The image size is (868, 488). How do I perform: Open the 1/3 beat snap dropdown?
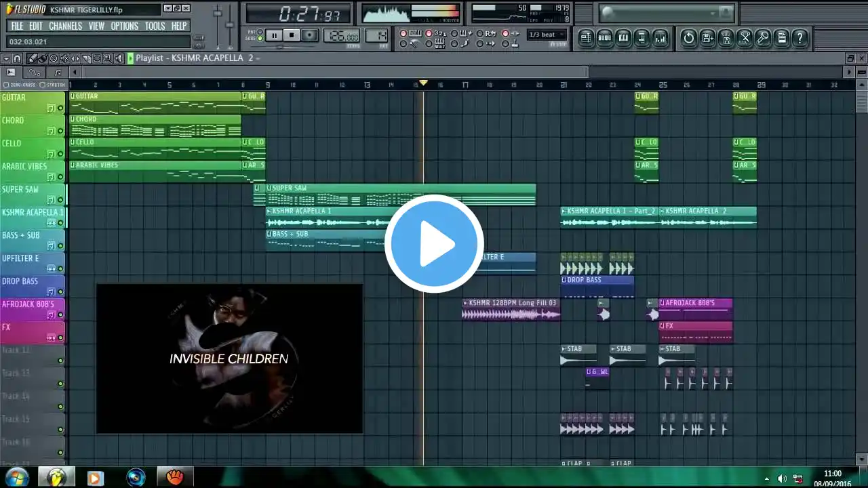(547, 35)
